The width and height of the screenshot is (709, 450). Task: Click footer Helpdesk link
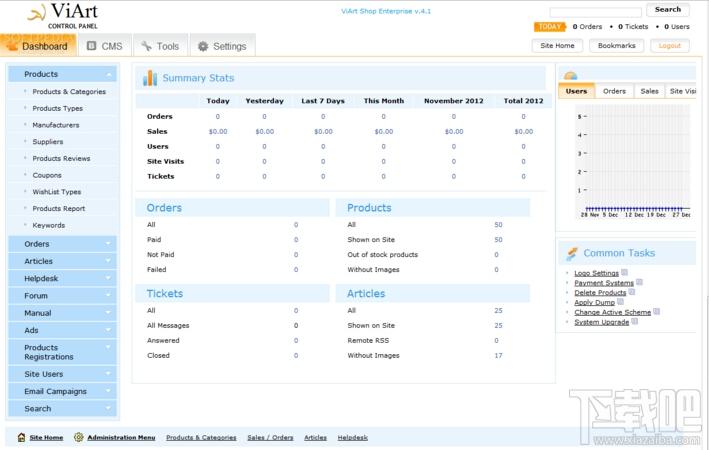[x=353, y=438]
